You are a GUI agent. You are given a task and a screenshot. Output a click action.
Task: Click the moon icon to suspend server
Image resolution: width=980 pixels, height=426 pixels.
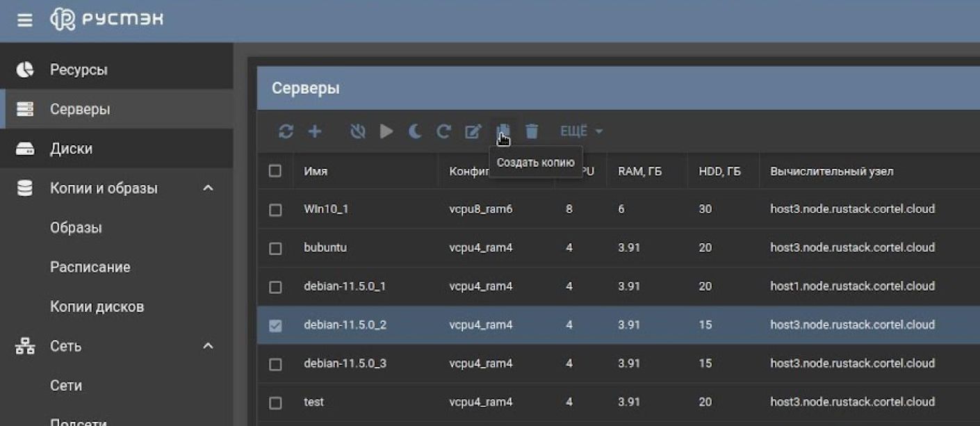coord(415,131)
